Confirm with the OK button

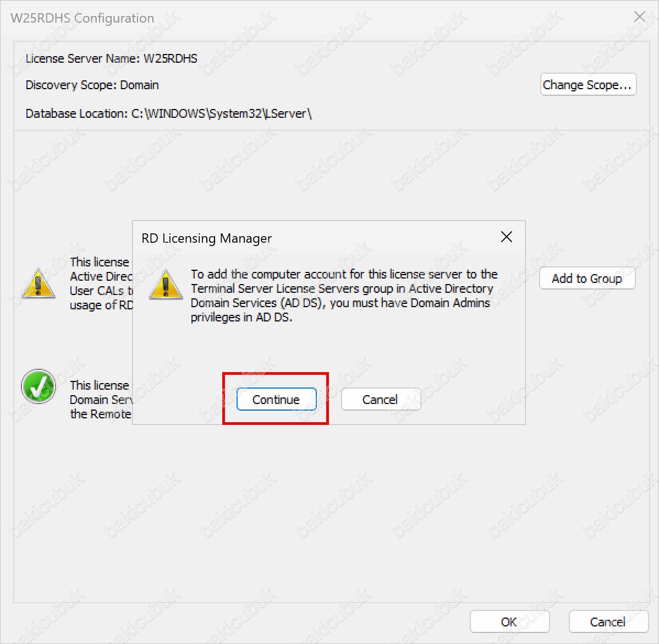[x=509, y=622]
